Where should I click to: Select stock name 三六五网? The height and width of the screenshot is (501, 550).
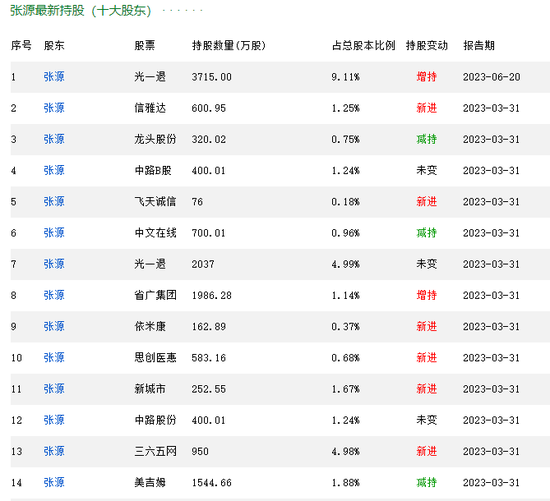(155, 452)
